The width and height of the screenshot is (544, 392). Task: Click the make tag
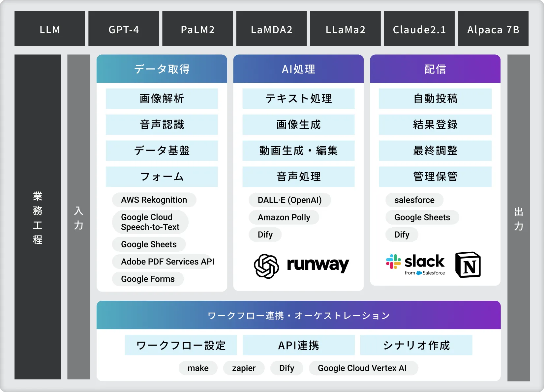(x=198, y=368)
